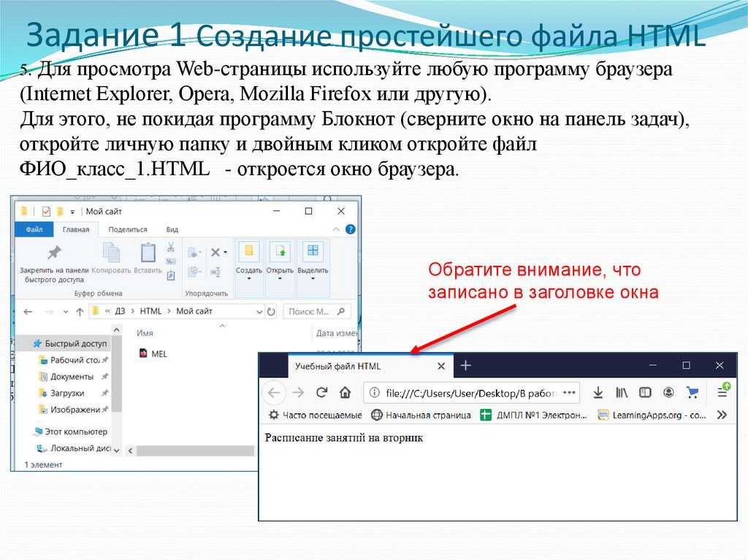Click the search magnifier in Explorer
The width and height of the screenshot is (748, 560).
[340, 312]
